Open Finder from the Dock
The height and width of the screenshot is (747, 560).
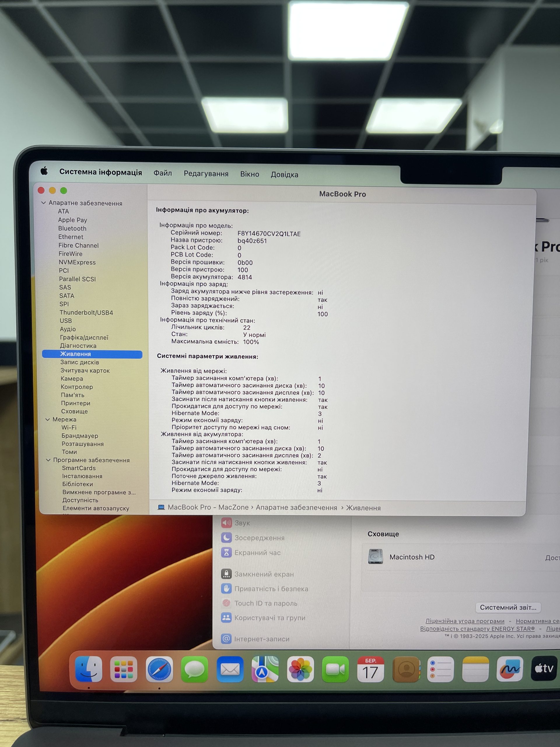88,669
